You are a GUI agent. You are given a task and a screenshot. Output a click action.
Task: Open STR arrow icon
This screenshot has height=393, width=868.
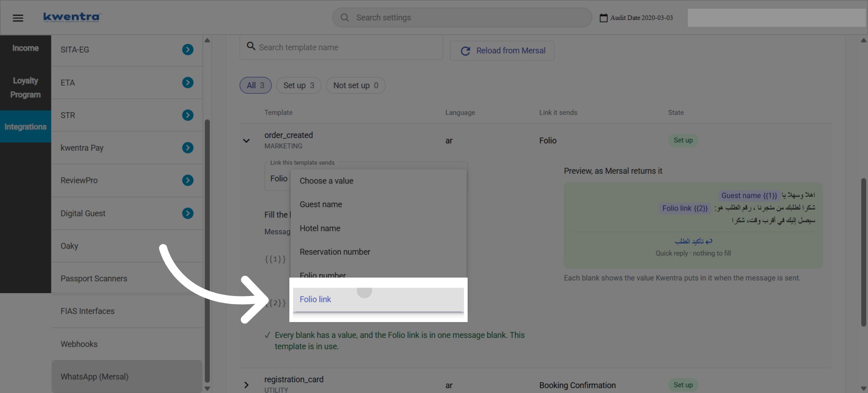pos(188,115)
